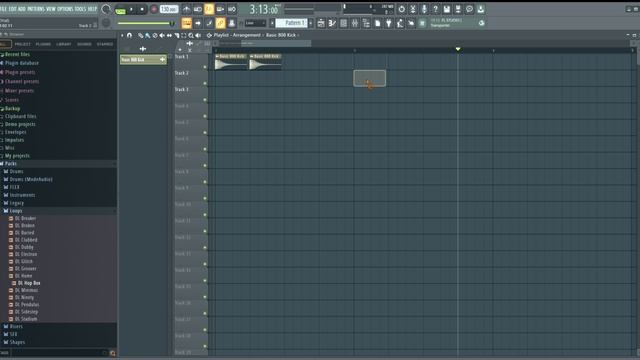Open the Playlist window button
The height and width of the screenshot is (360, 640).
pyautogui.click(x=321, y=23)
